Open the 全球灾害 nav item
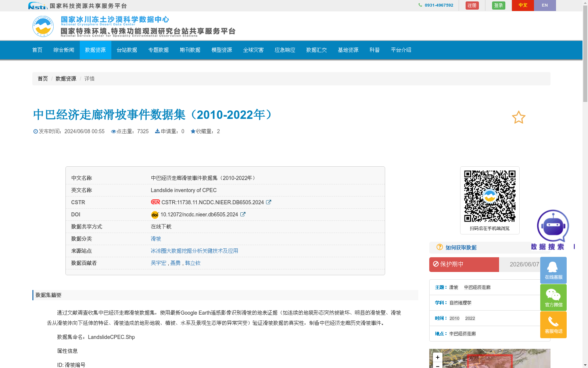588x368 pixels. coord(254,50)
